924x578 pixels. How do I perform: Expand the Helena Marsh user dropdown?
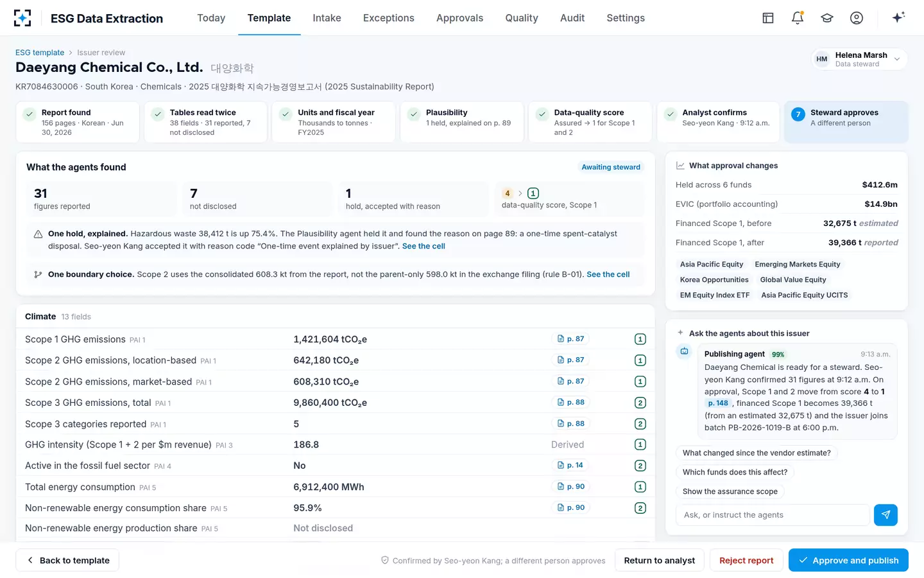(859, 59)
